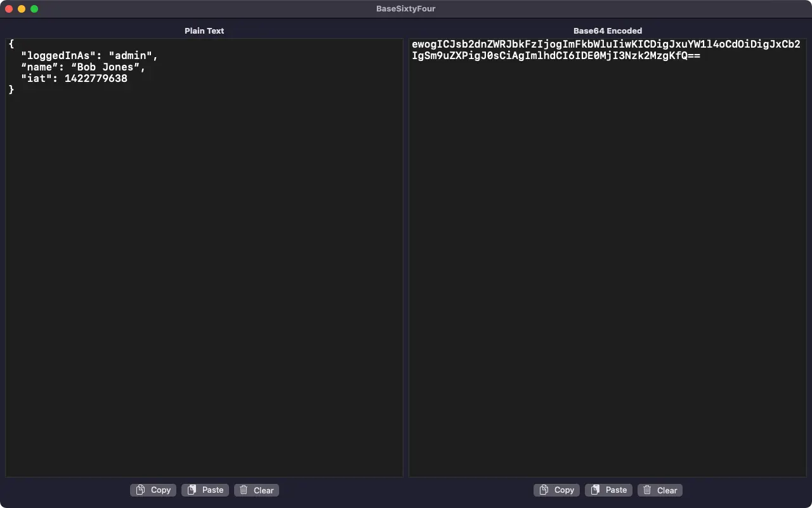The image size is (812, 508).
Task: Click the green zoom button in the title bar
Action: [x=34, y=9]
